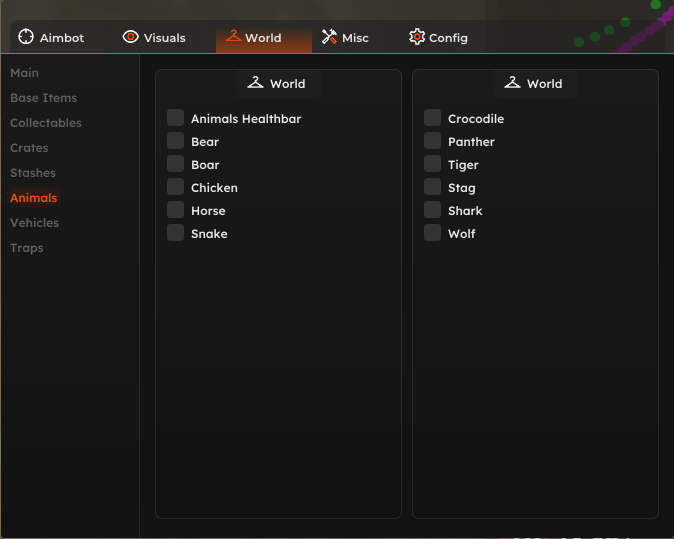This screenshot has height=539, width=674.
Task: Go to Main in the sidebar
Action: point(25,73)
